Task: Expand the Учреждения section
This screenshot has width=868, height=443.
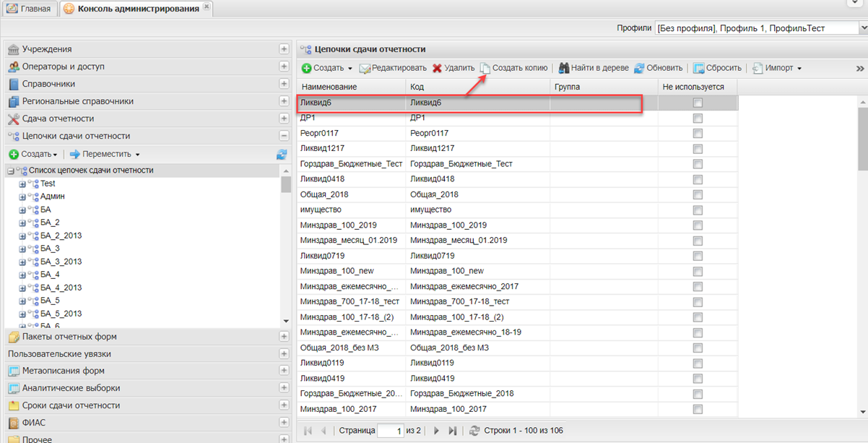Action: coord(284,49)
